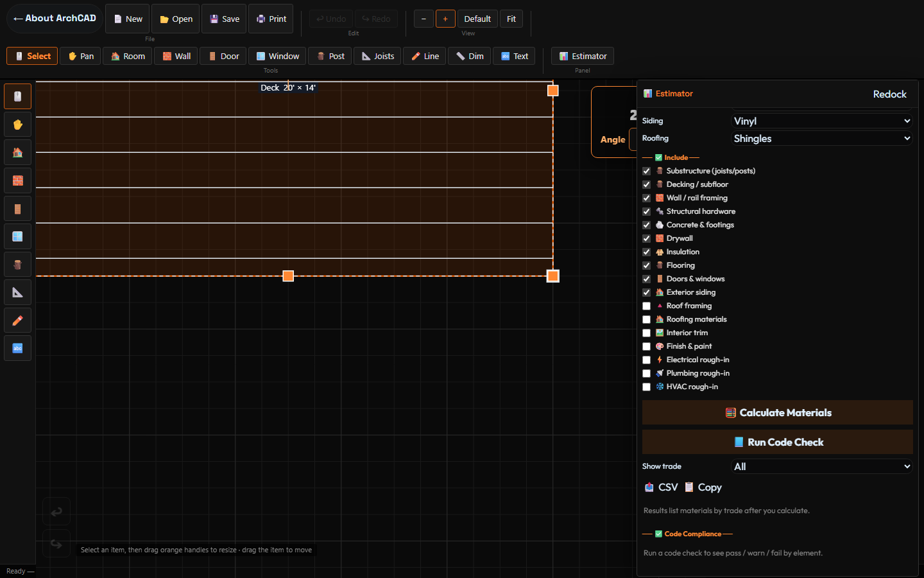Export results with CSV button
Viewport: 924px width, 578px height.
(x=661, y=487)
